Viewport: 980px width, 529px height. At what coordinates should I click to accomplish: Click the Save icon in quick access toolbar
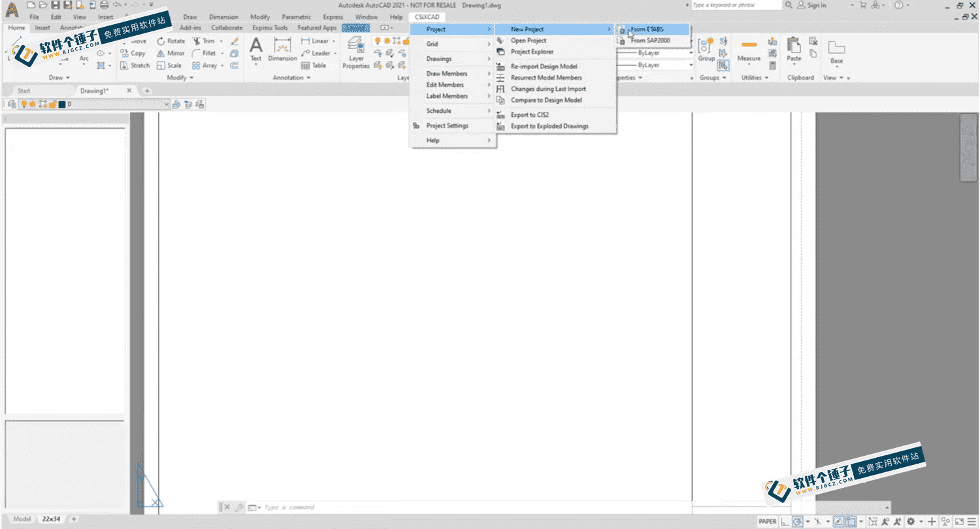coord(55,5)
